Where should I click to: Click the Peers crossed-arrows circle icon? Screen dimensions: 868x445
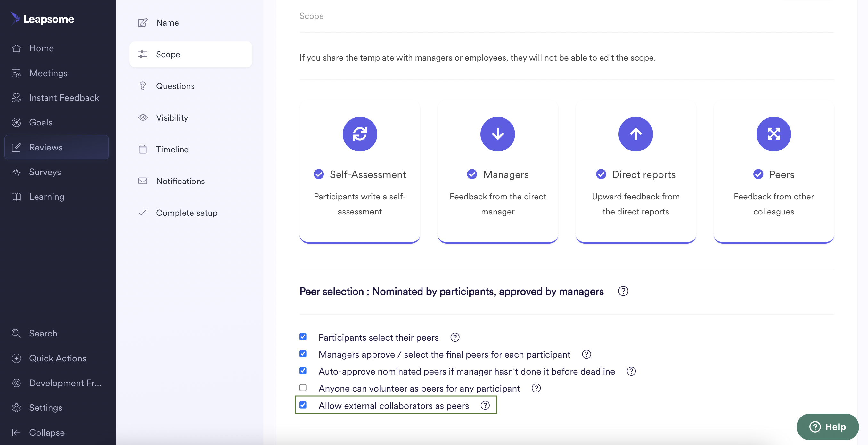pos(773,134)
